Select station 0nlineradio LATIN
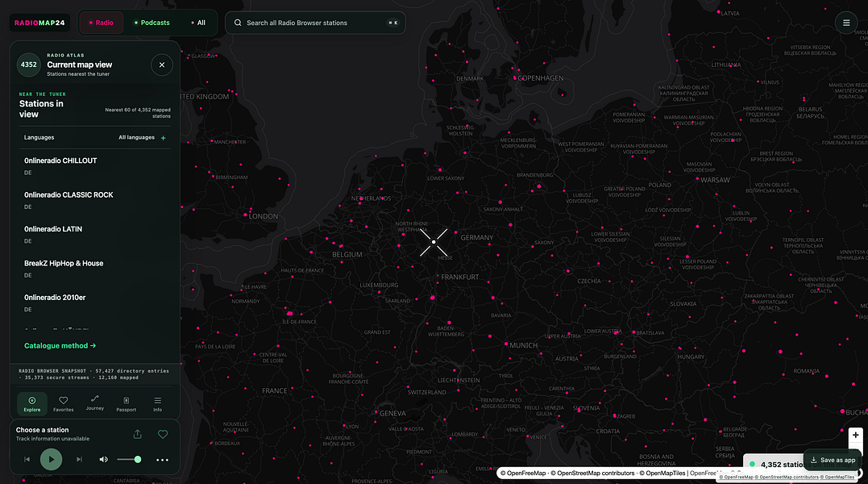The height and width of the screenshot is (484, 868). [x=94, y=235]
